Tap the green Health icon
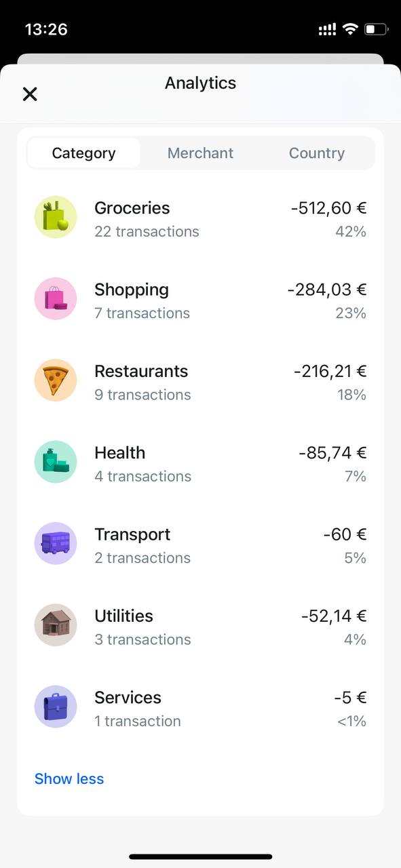Image resolution: width=401 pixels, height=868 pixels. 56,462
